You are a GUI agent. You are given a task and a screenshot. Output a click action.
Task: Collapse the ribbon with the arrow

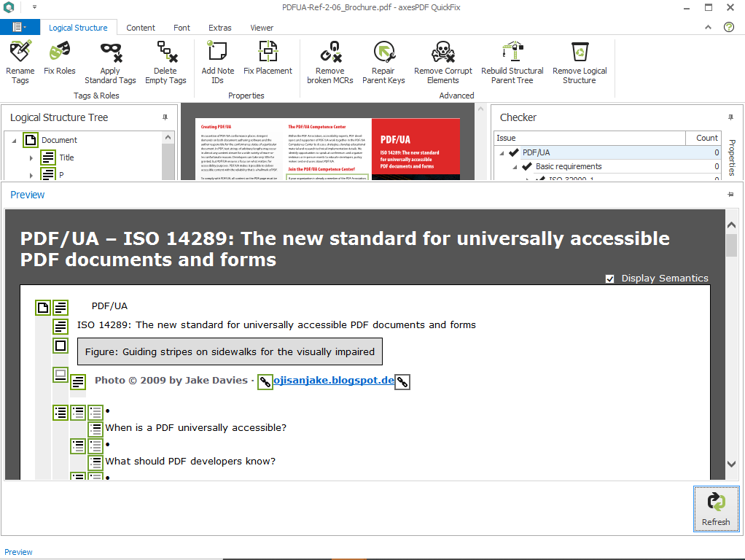[708, 27]
